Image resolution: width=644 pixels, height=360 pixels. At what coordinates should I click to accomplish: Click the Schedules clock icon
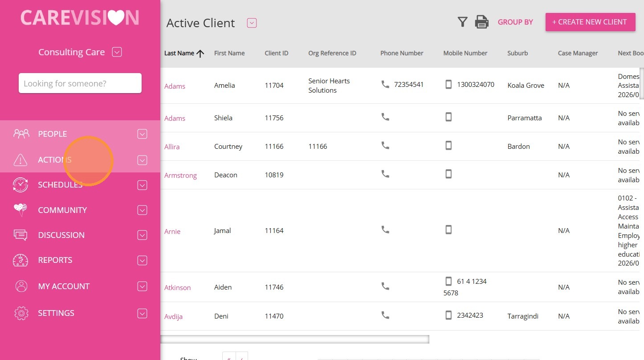(x=20, y=185)
